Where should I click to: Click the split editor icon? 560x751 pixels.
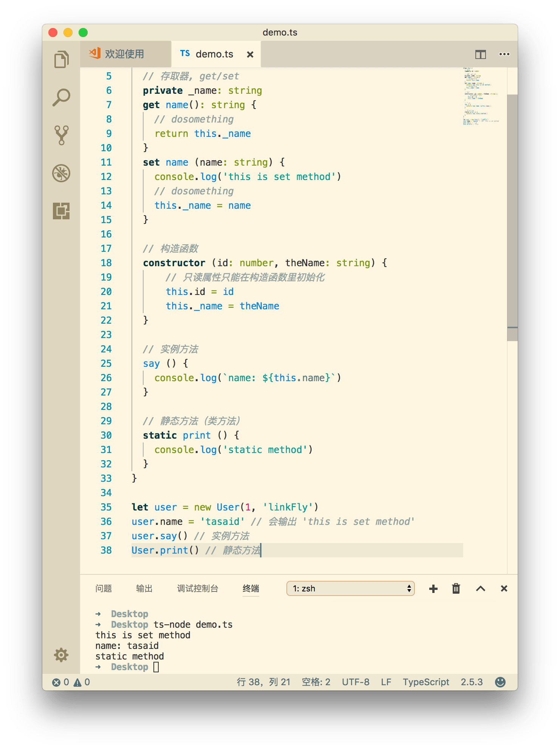(480, 54)
